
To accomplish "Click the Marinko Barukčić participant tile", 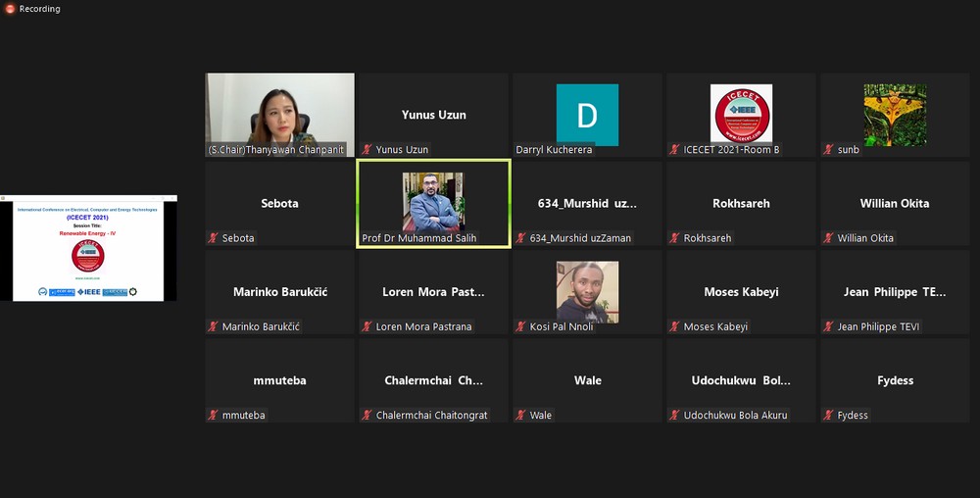I will (x=279, y=292).
